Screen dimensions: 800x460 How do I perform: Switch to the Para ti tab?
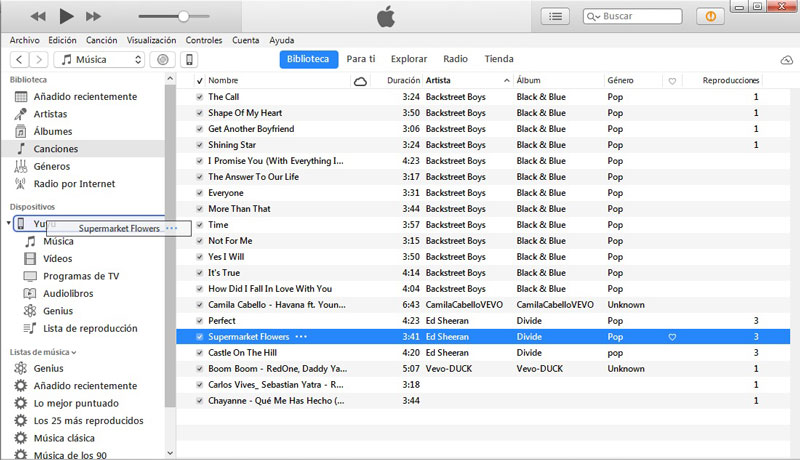coord(361,59)
